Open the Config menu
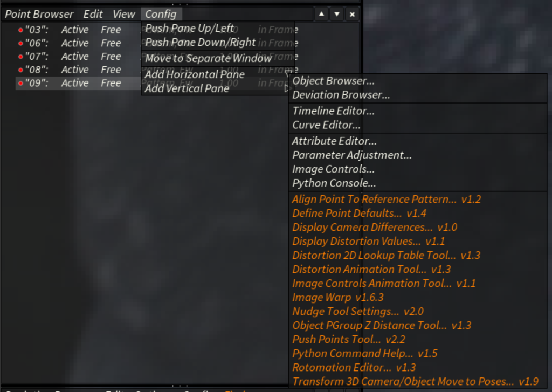 point(161,14)
